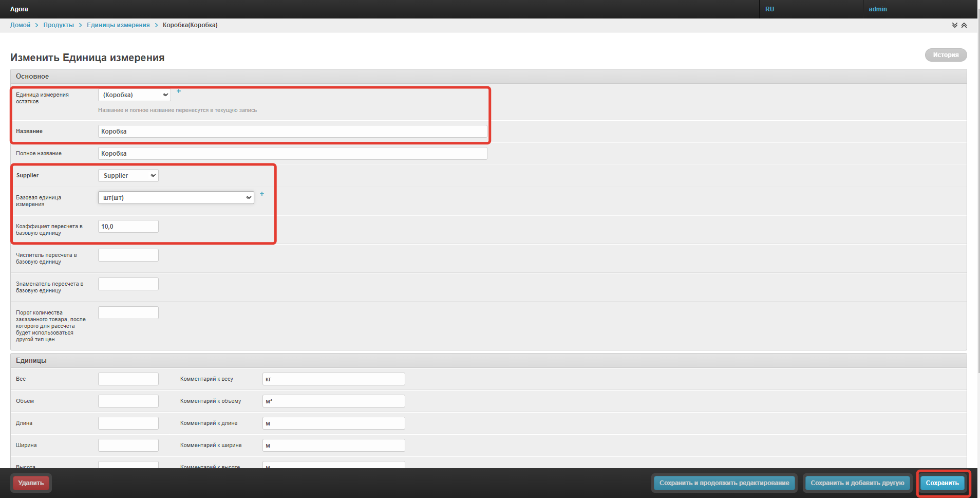Open the Supplier dropdown

(x=128, y=176)
